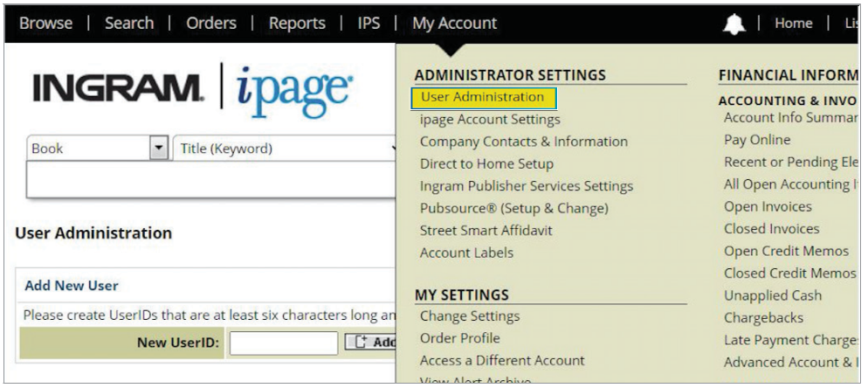Open the Orders menu
The width and height of the screenshot is (868, 388).
click(211, 24)
